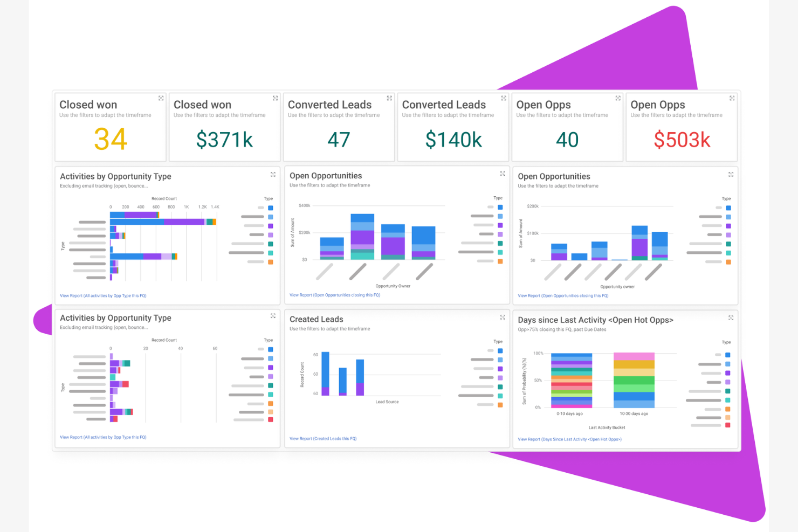Image resolution: width=798 pixels, height=532 pixels.
Task: Expand the Open Opportunities chart with $400k axis
Action: [x=503, y=174]
